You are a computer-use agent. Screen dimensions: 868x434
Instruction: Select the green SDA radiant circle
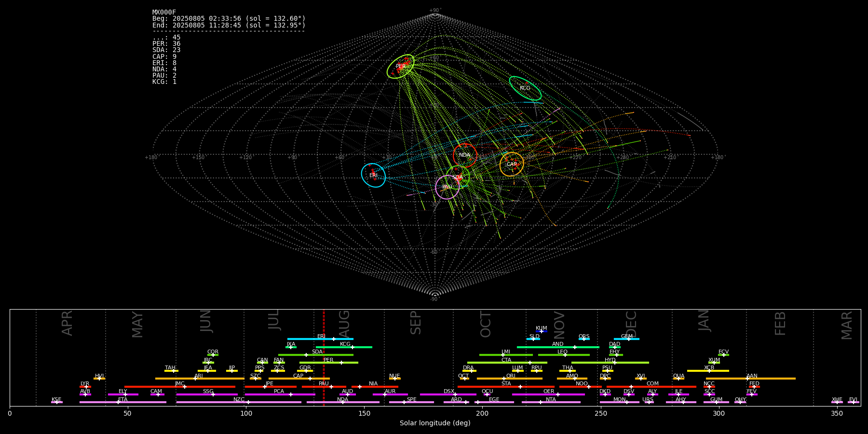pyautogui.click(x=458, y=177)
